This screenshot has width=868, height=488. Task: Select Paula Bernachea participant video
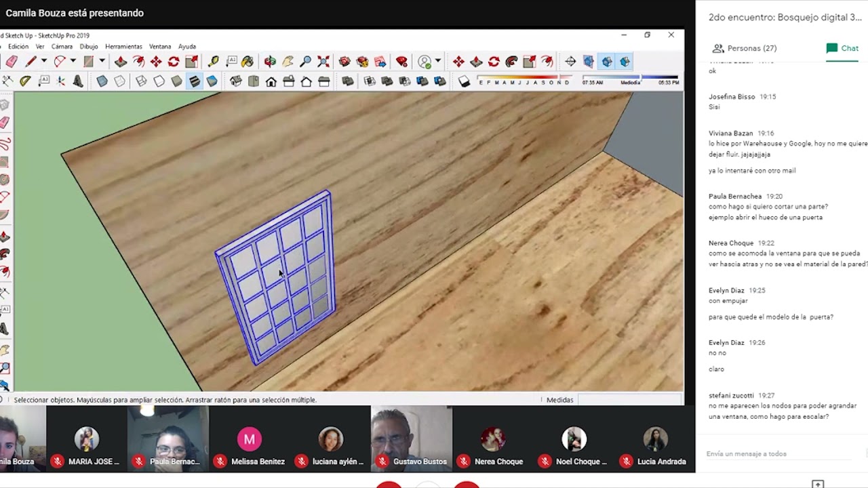click(x=167, y=438)
